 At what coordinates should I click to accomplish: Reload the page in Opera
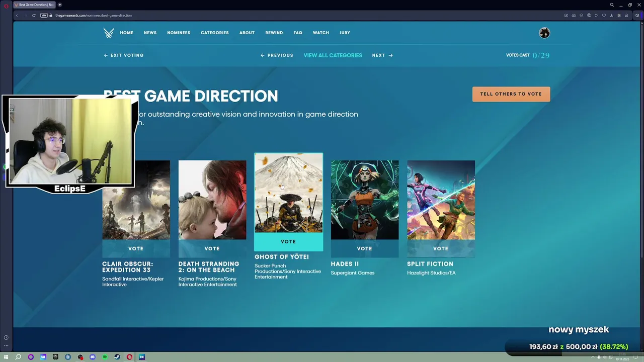point(34,16)
